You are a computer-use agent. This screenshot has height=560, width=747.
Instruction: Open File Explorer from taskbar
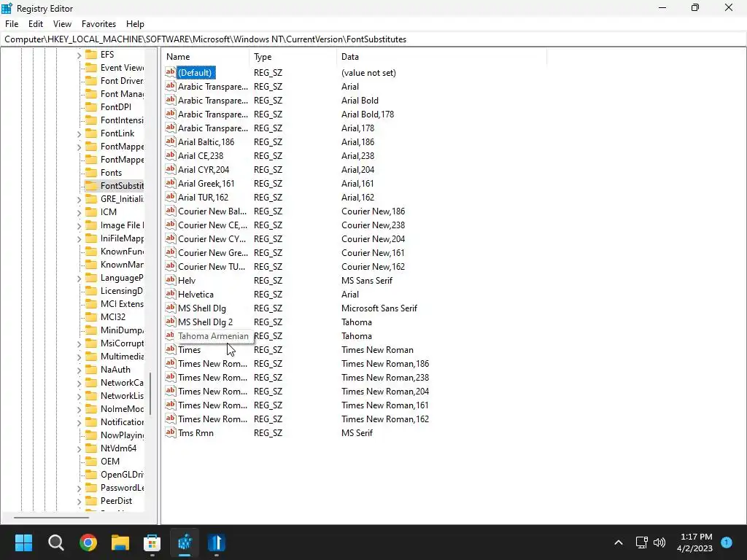click(120, 542)
